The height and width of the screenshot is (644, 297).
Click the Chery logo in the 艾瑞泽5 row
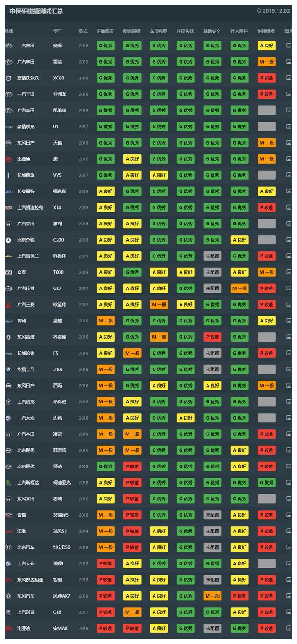pyautogui.click(x=8, y=515)
